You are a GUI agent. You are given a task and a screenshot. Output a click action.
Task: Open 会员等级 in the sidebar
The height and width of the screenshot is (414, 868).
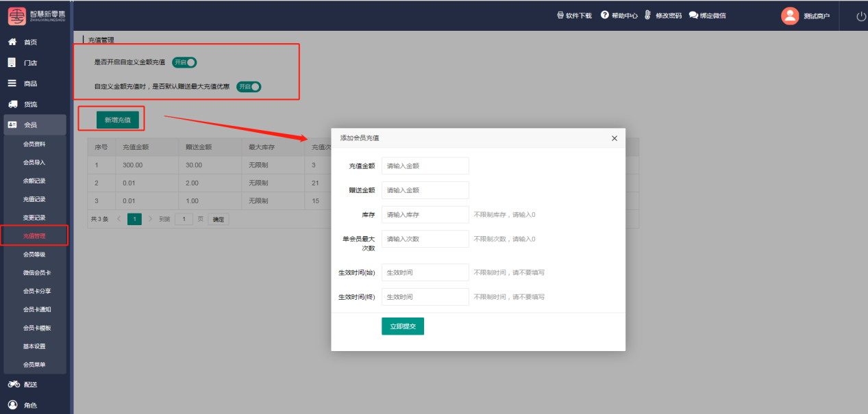tap(34, 255)
